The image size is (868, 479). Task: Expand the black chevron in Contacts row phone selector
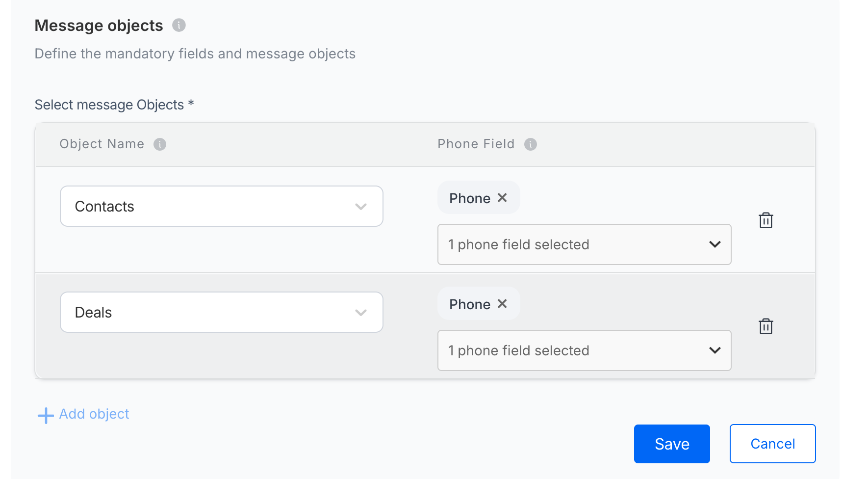point(715,244)
